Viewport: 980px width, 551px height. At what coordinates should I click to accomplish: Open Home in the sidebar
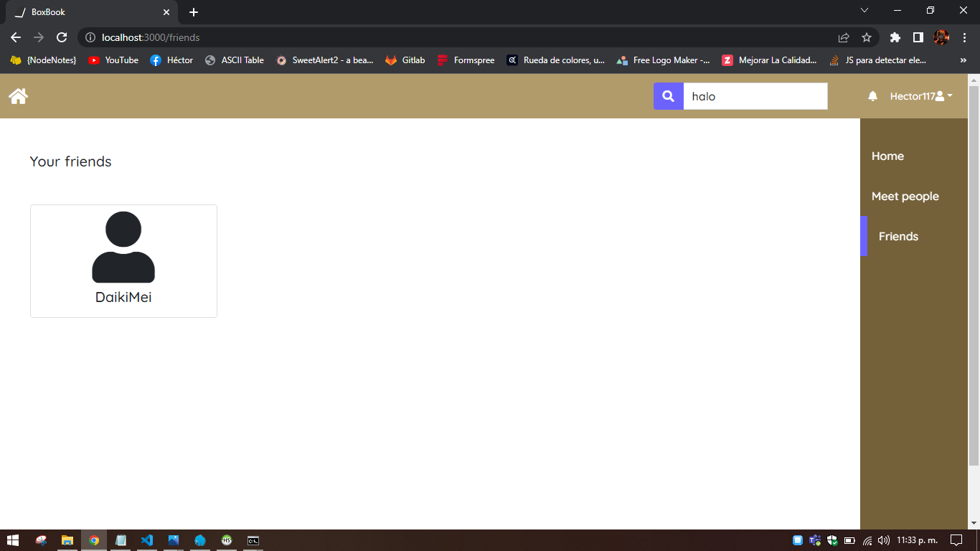[x=887, y=156]
